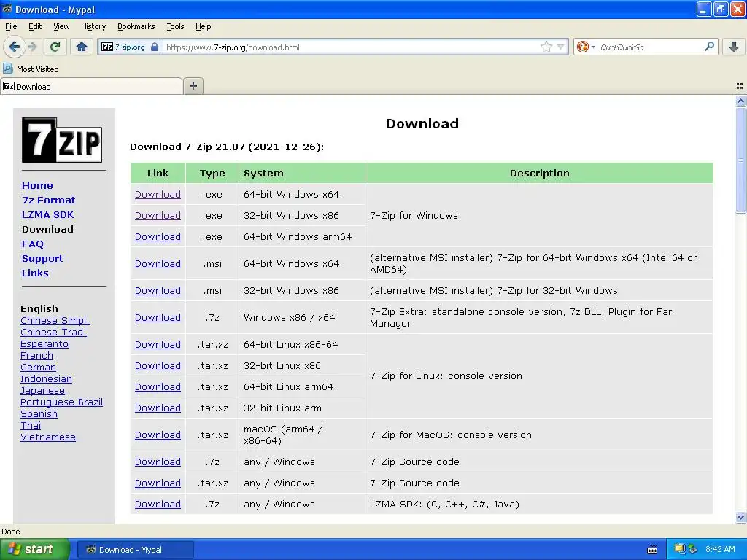This screenshot has height=560, width=747.
Task: Bookmark this page with the star icon
Action: point(546,47)
